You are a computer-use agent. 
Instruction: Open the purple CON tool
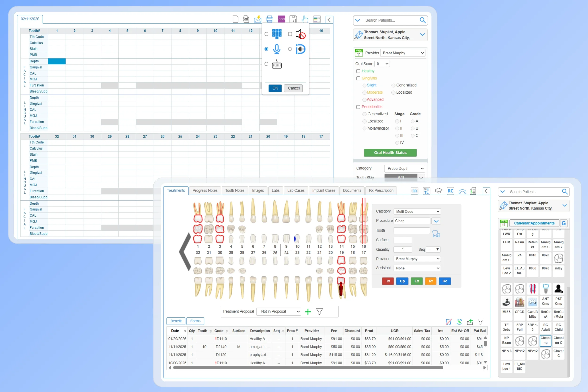pos(281,19)
